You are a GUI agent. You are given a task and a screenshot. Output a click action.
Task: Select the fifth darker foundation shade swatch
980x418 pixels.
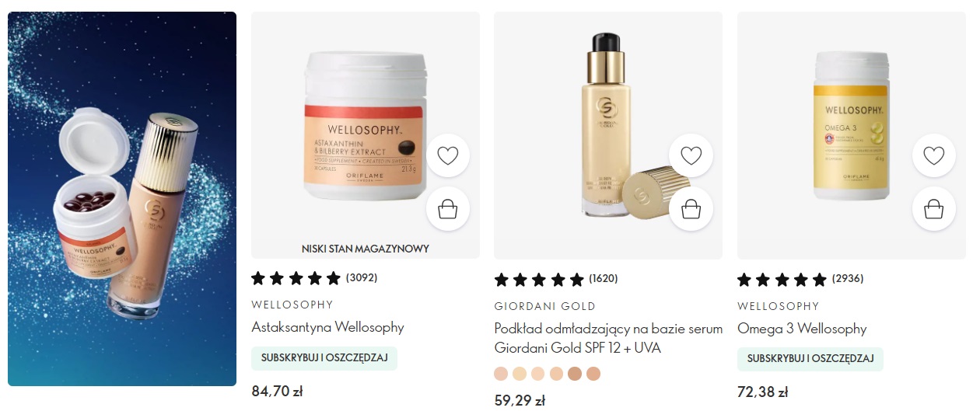(x=575, y=374)
